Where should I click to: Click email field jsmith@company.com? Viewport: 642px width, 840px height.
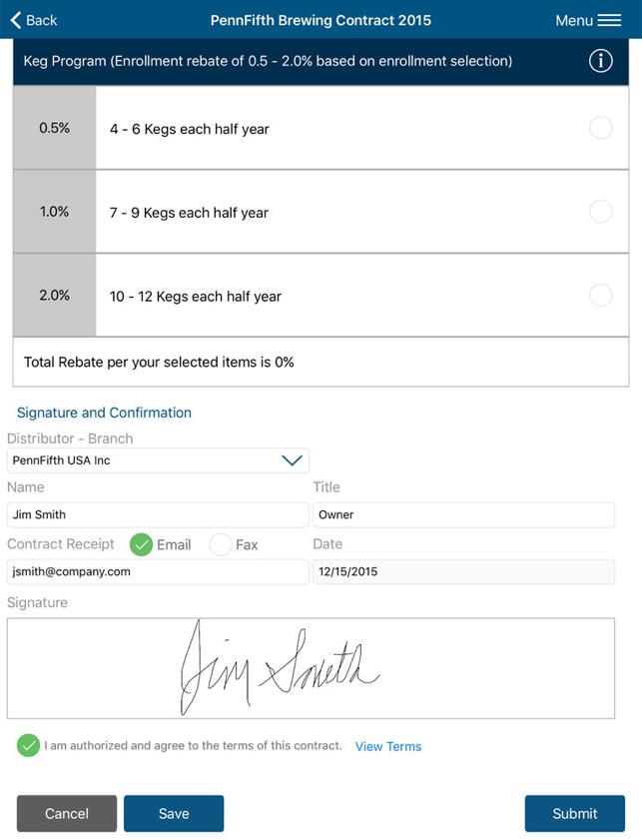(x=158, y=571)
